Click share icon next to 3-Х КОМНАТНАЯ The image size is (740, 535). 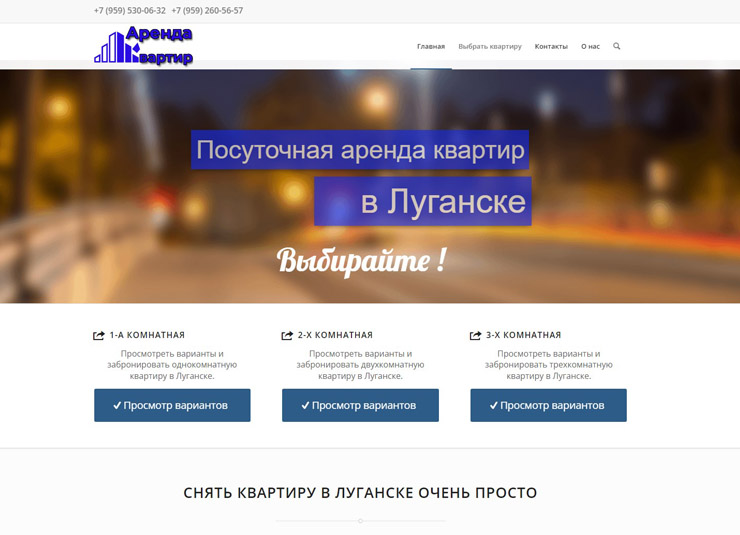[x=475, y=335]
